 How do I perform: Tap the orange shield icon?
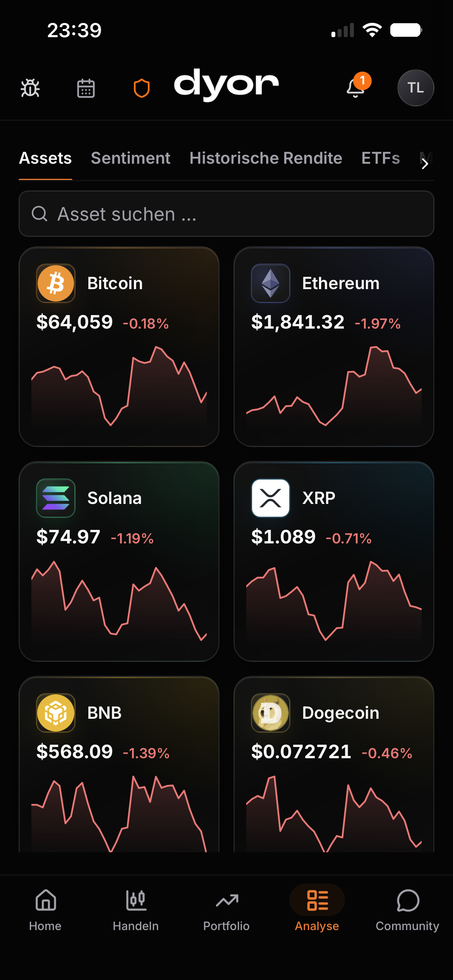[x=142, y=88]
